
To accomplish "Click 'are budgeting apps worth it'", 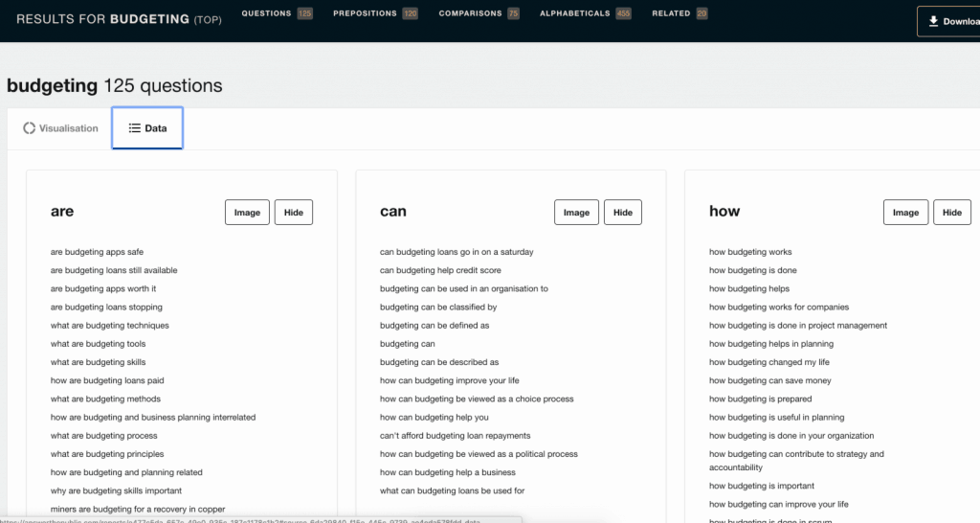I will pos(103,288).
